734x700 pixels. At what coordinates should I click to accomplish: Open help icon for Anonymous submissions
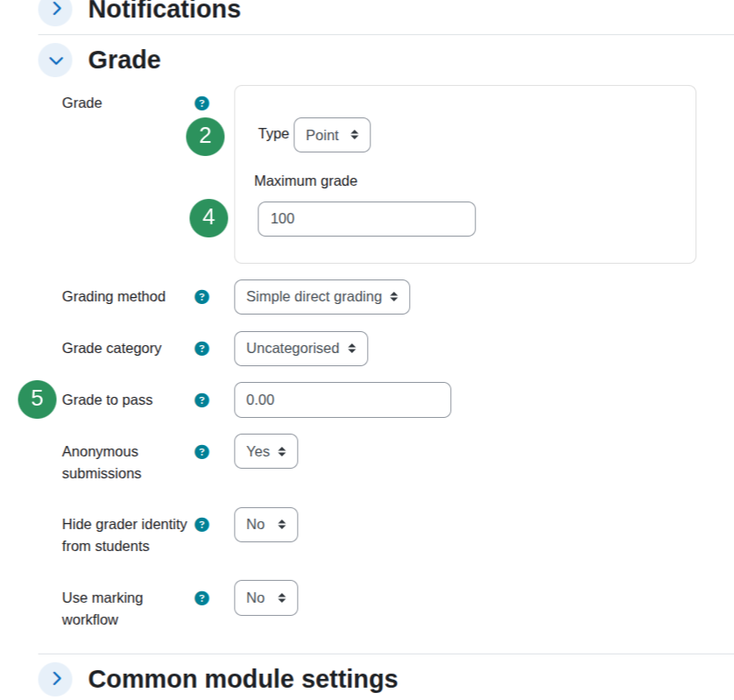pyautogui.click(x=201, y=452)
